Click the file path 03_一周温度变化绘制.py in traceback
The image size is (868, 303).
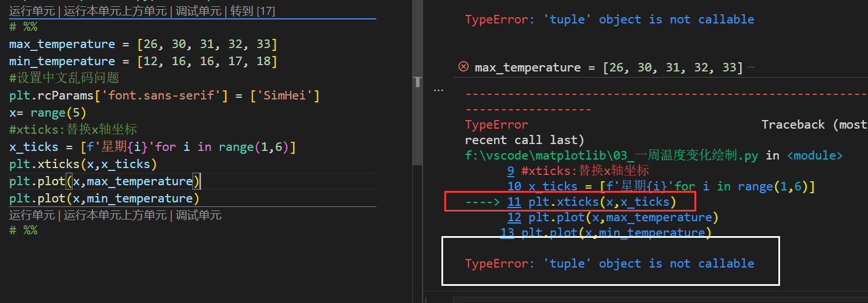point(612,156)
